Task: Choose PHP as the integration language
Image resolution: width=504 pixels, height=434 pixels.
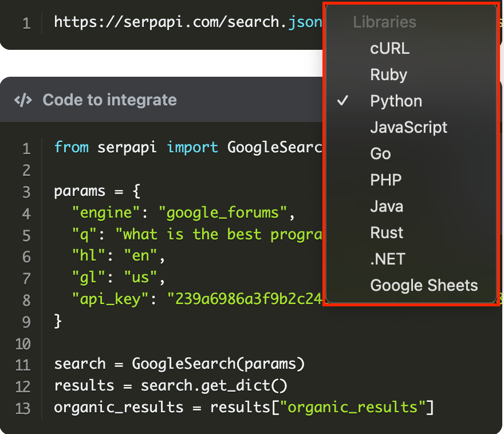Action: pyautogui.click(x=385, y=180)
